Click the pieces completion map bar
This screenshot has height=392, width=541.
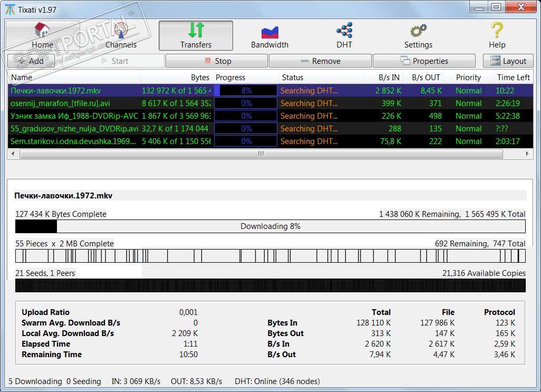pyautogui.click(x=270, y=256)
